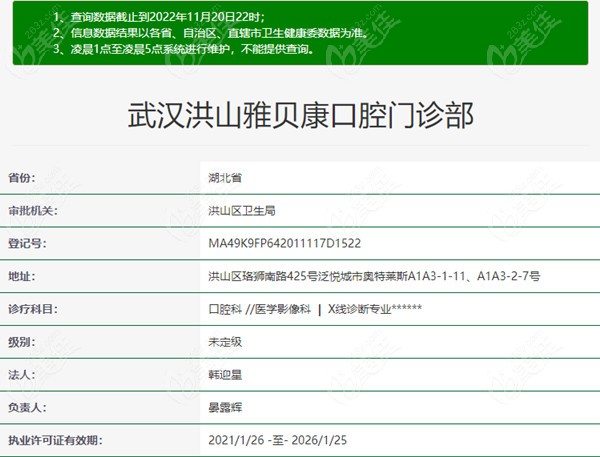Select registration number MA49K9FP642011117D1522
The image size is (600, 457).
(284, 243)
